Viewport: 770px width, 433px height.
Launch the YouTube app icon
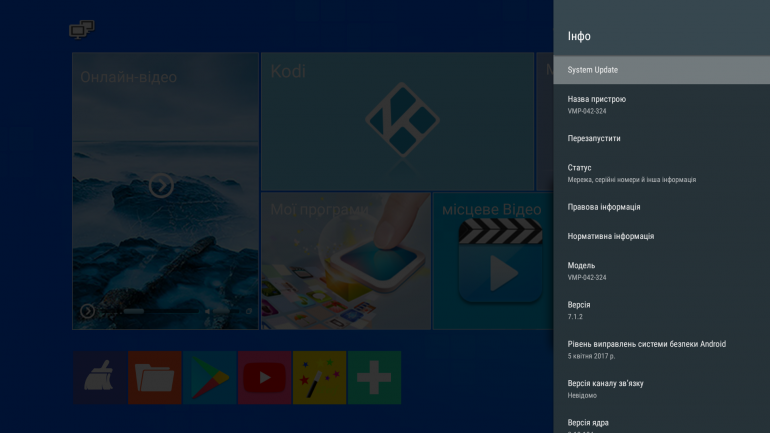tap(264, 377)
